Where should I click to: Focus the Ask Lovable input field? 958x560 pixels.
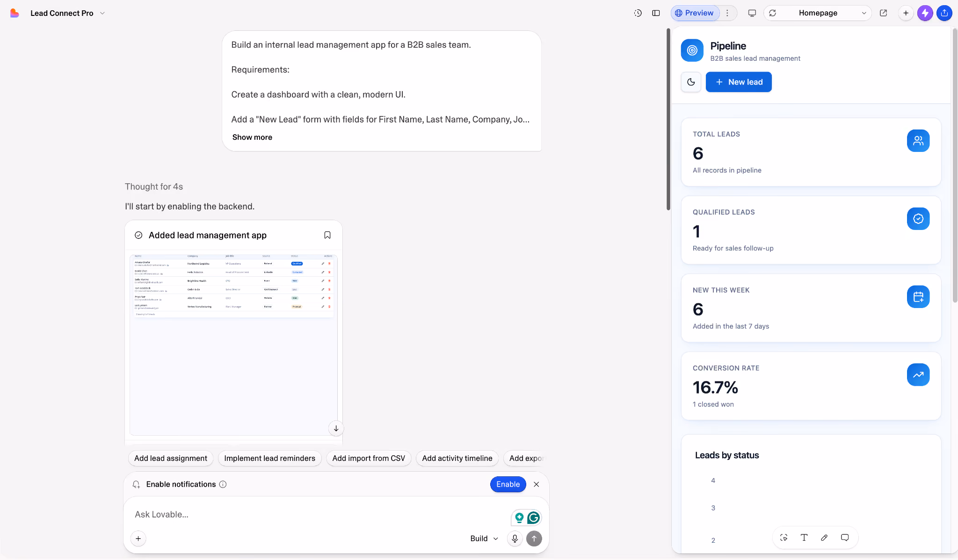pos(318,514)
